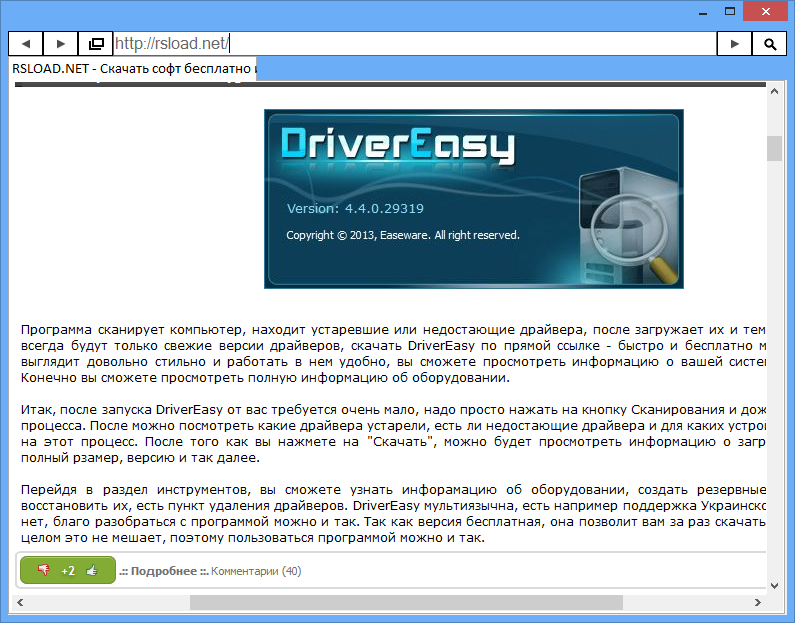Click the go arrow beside the address bar

[734, 44]
